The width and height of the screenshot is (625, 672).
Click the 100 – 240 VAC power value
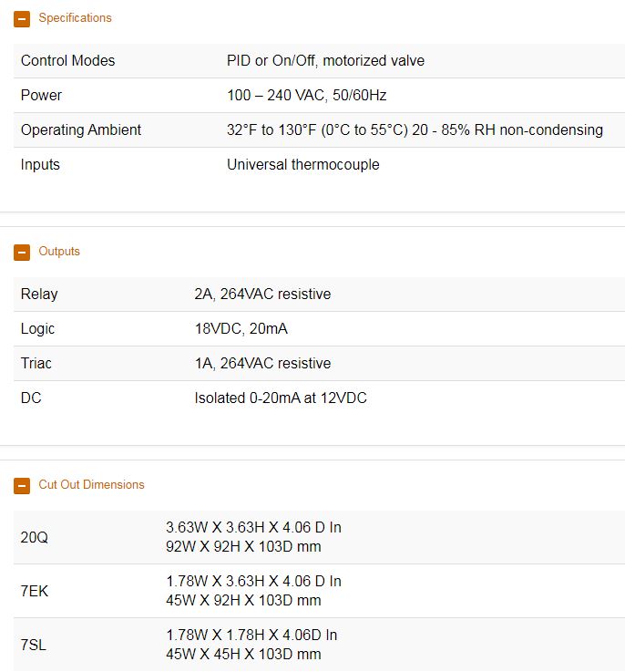point(312,96)
